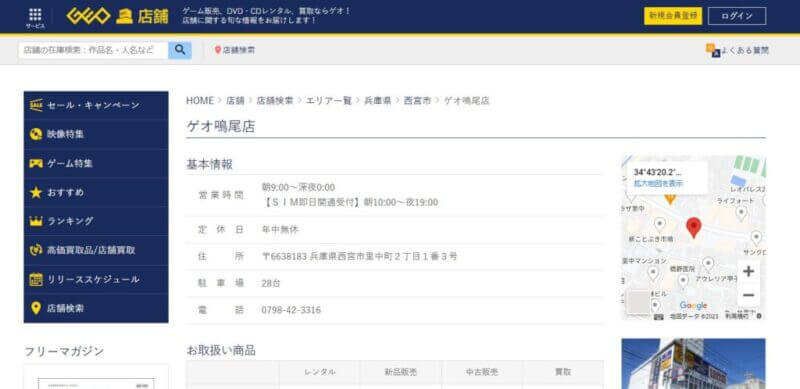Open the sidebar 店舗検索 menu item
Viewport: 800px width, 389px height.
pos(96,308)
